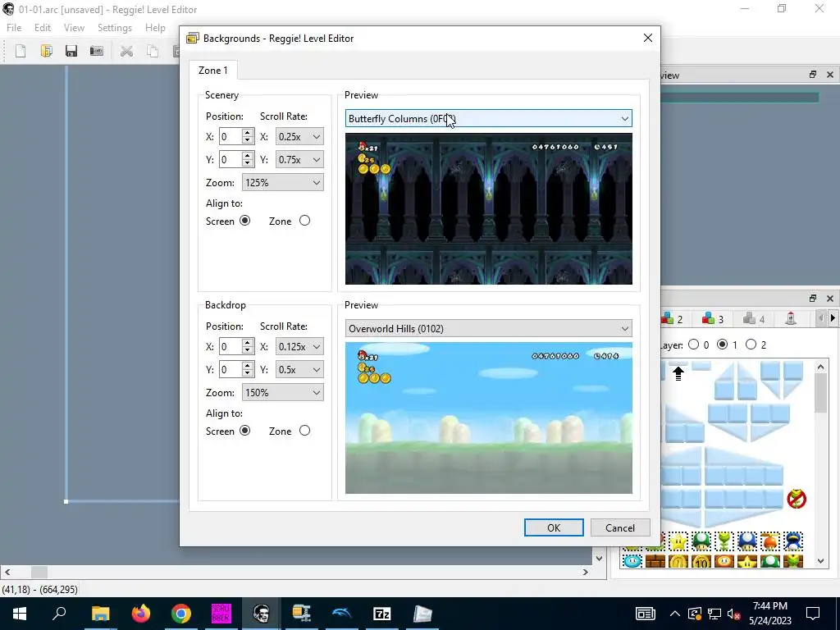Select Layer 0 radio button

coord(694,345)
